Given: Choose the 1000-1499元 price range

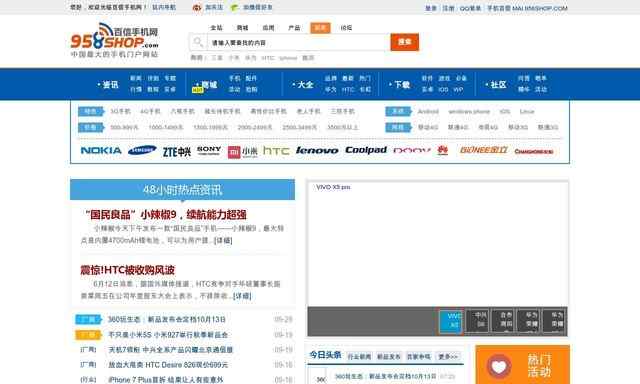Looking at the screenshot, I should (x=166, y=127).
